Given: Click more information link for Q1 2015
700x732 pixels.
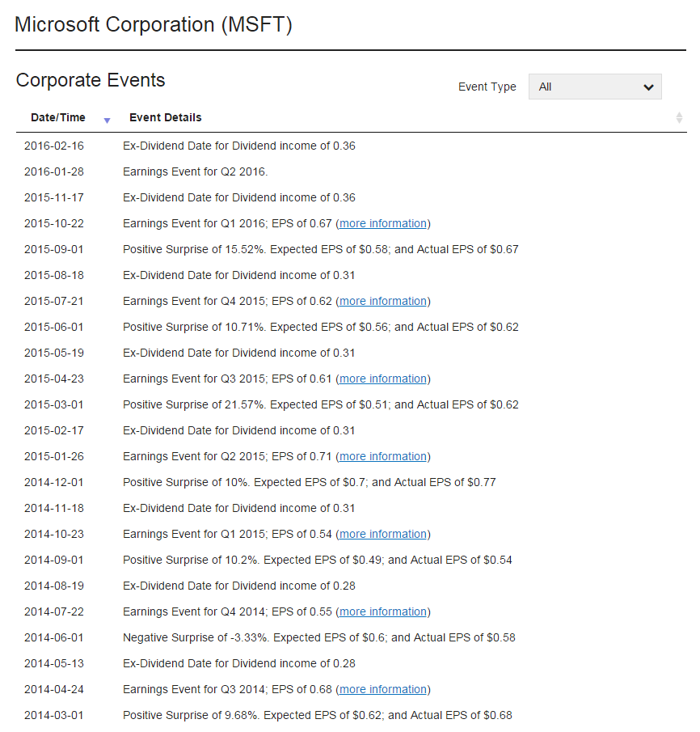Looking at the screenshot, I should tap(383, 535).
